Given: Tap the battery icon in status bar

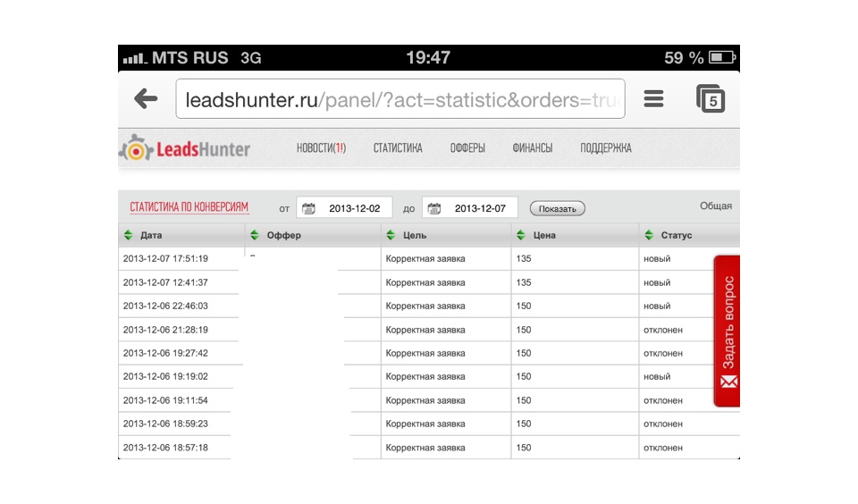Looking at the screenshot, I should 722,57.
